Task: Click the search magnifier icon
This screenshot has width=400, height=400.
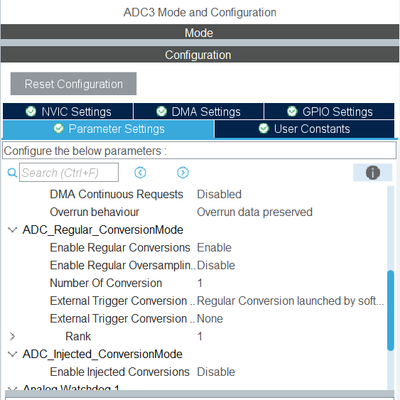Action: (12, 173)
